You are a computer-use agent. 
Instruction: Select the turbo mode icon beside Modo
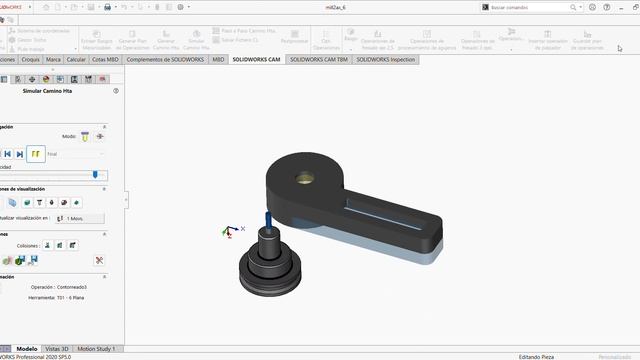click(100, 137)
